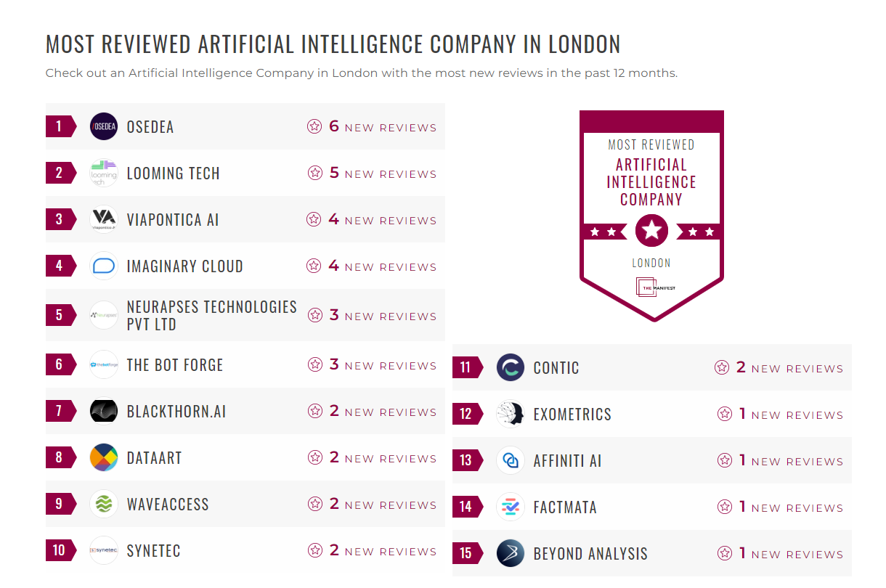Click the Blackthorn.AI logo
This screenshot has height=588, width=886.
point(103,411)
